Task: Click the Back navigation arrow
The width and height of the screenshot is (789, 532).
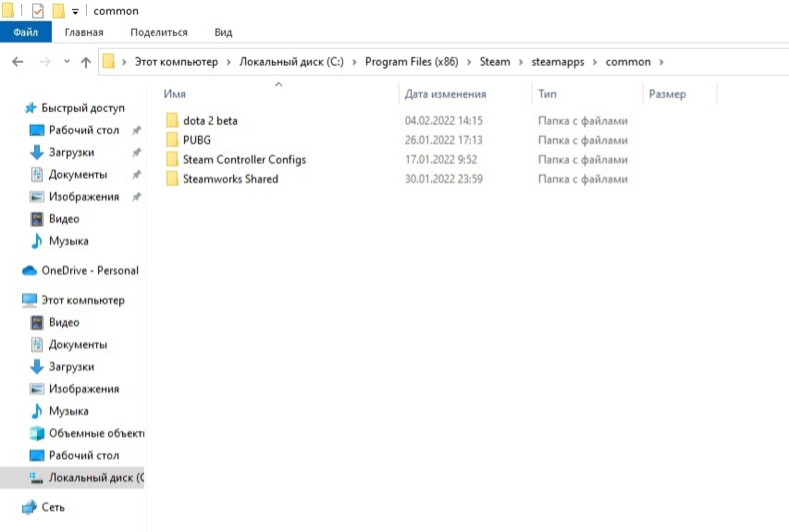Action: pyautogui.click(x=18, y=62)
